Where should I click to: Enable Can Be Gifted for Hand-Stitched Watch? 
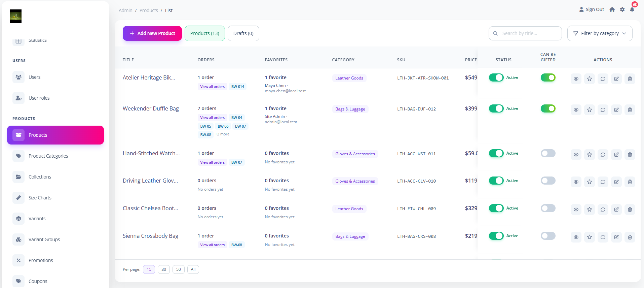click(x=548, y=153)
